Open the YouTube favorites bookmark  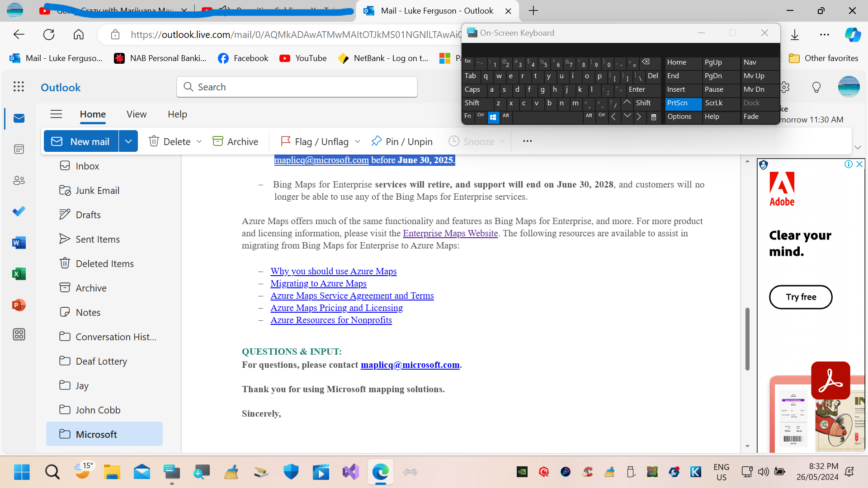(303, 58)
